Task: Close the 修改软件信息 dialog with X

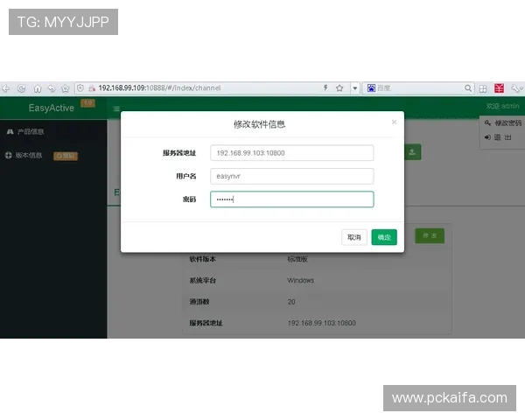Action: click(394, 122)
